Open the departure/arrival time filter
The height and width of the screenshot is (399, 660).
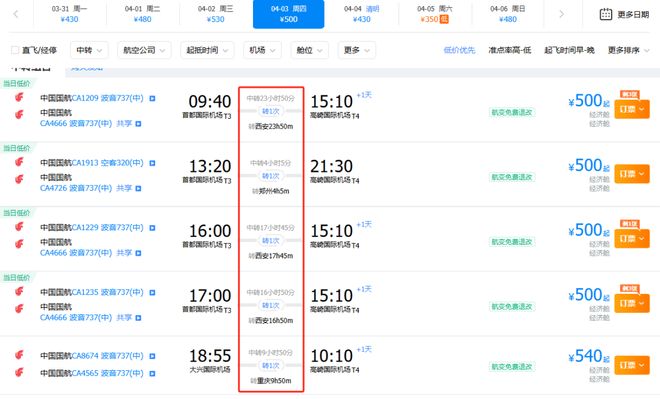(x=207, y=50)
